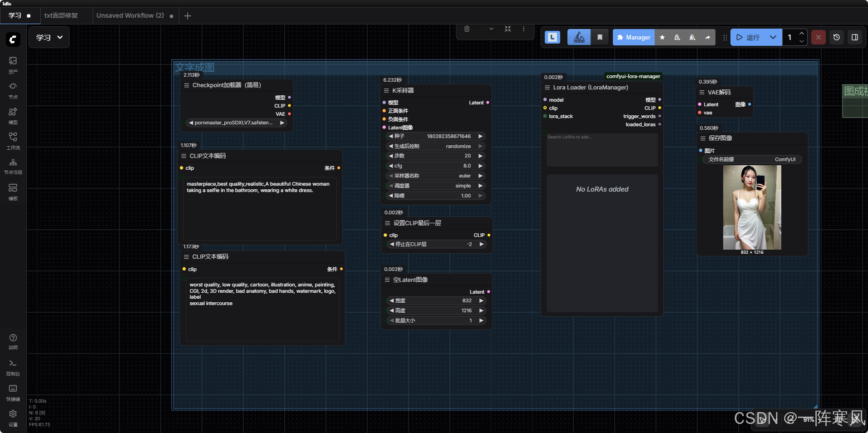The height and width of the screenshot is (433, 868).
Task: Toggle the right side panel layout icon
Action: (855, 37)
